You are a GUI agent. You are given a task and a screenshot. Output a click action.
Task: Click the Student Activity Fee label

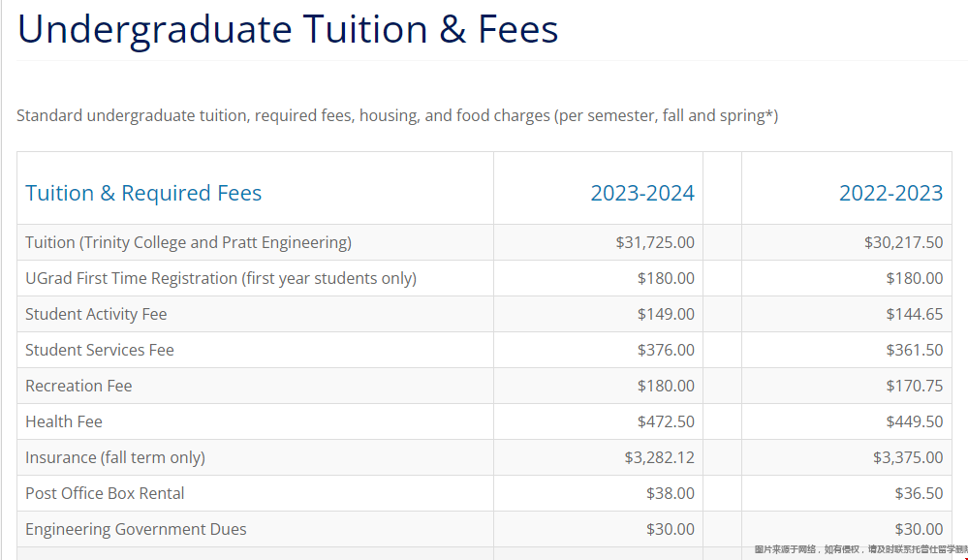(96, 314)
